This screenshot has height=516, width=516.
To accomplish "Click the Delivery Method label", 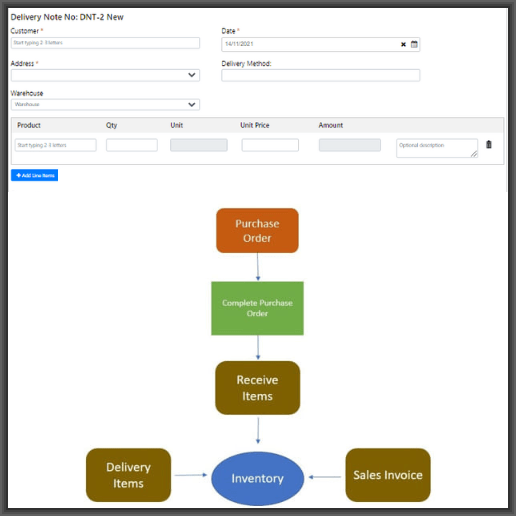I will pos(246,64).
